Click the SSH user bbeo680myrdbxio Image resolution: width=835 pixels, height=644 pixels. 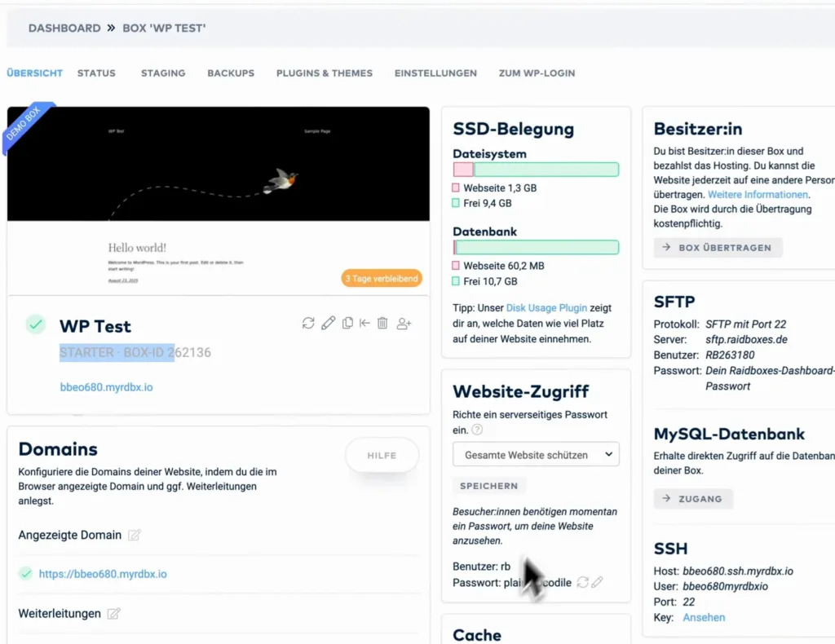click(725, 586)
